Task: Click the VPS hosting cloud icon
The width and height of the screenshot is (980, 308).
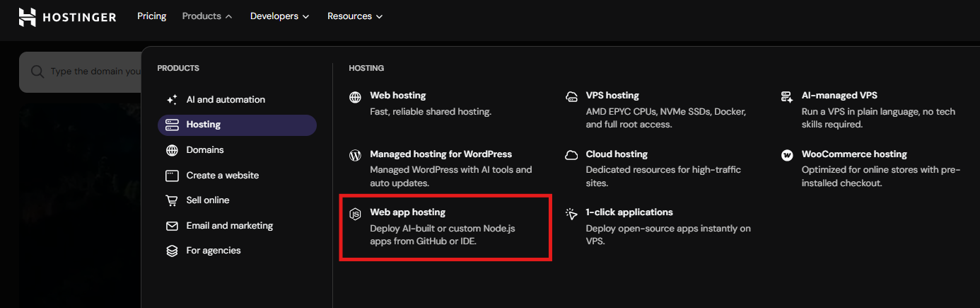Action: coord(572,96)
